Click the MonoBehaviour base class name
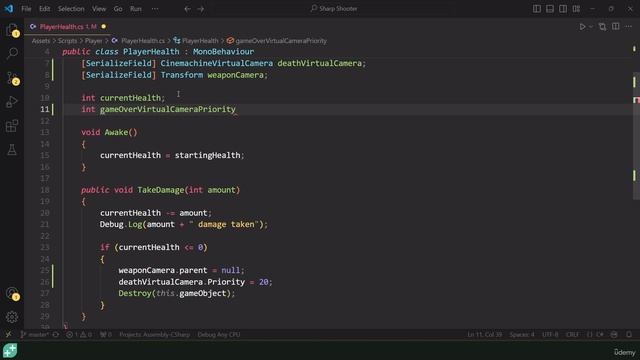The width and height of the screenshot is (640, 360). pyautogui.click(x=223, y=52)
